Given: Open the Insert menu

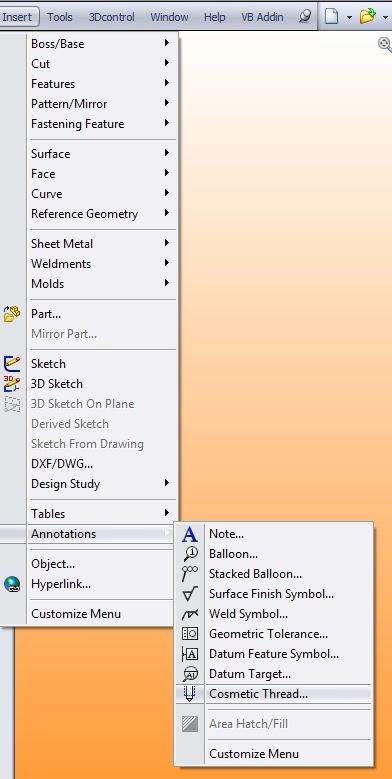Looking at the screenshot, I should click(x=17, y=17).
